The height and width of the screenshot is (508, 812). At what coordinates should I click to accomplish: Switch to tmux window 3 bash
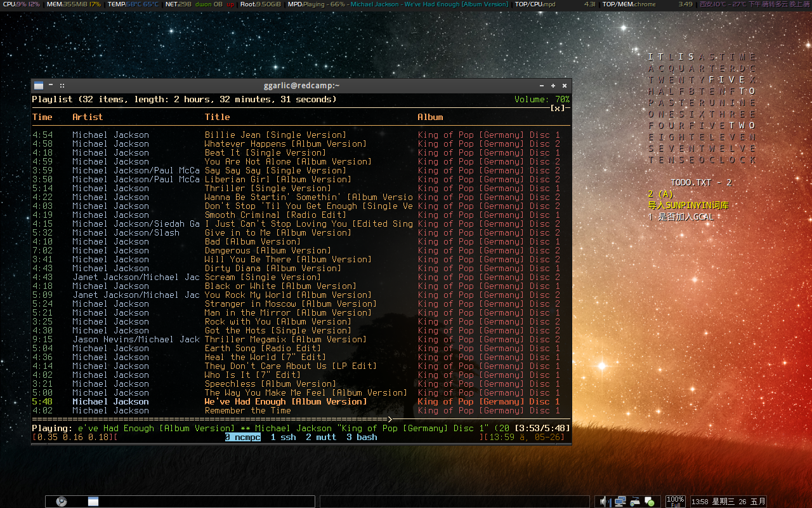coord(362,437)
